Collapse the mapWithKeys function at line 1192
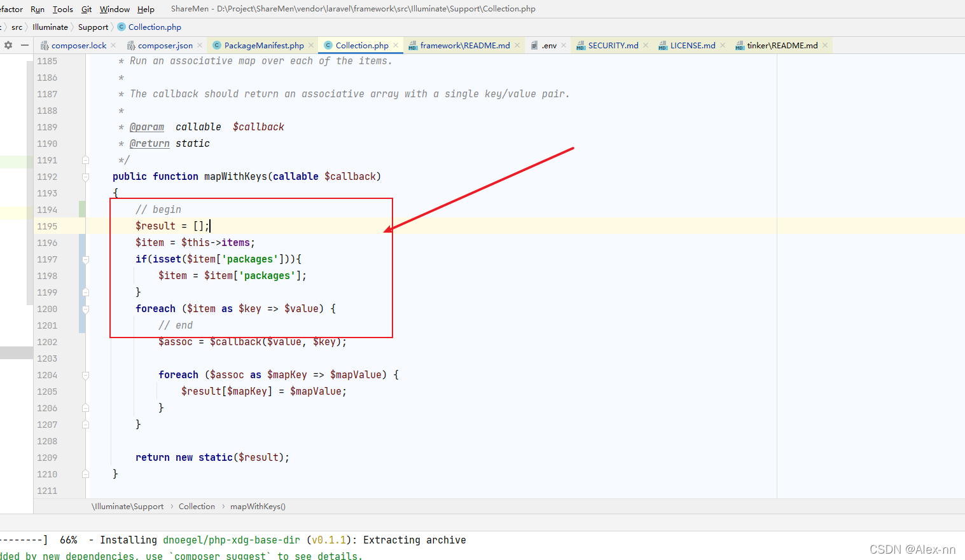 (85, 177)
